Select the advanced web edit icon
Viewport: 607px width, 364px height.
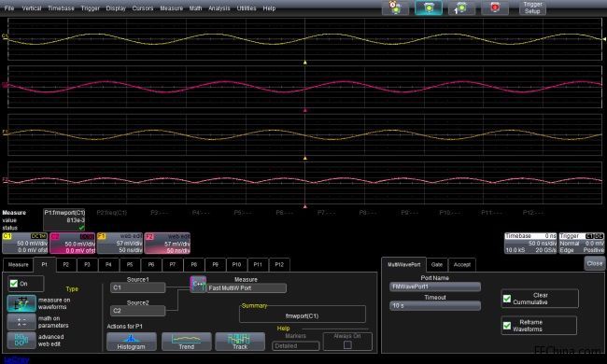[x=21, y=341]
